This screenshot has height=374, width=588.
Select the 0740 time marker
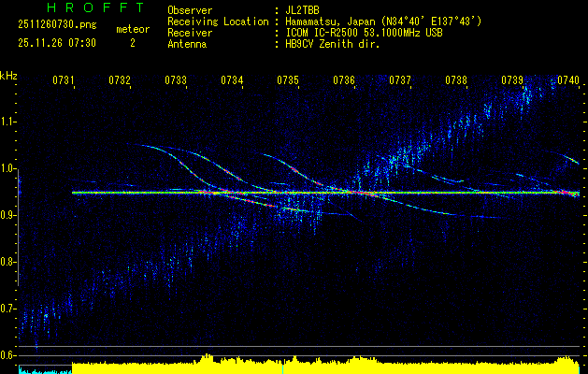pyautogui.click(x=568, y=81)
